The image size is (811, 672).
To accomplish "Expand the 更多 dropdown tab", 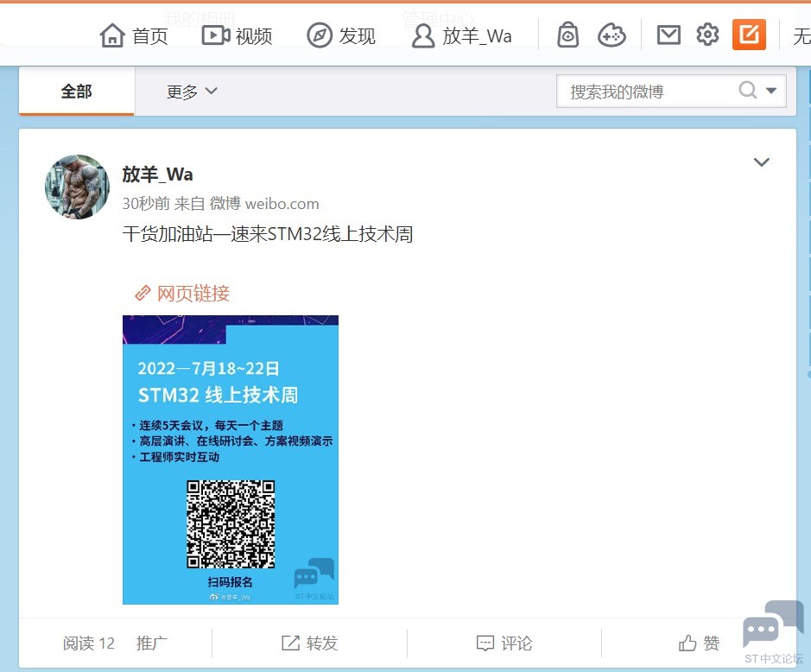I will click(x=192, y=92).
